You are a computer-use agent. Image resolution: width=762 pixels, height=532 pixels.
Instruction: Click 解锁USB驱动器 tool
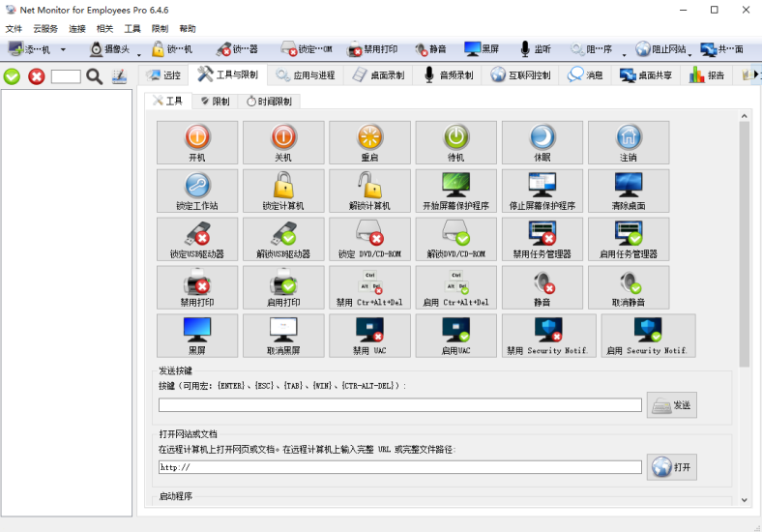point(283,239)
